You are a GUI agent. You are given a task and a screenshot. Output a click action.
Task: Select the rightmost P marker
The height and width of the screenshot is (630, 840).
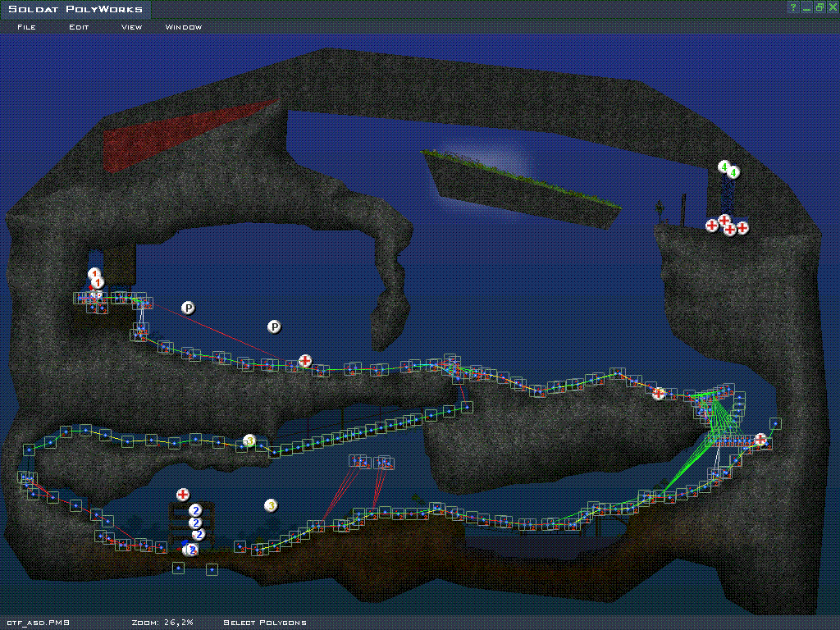(x=275, y=327)
